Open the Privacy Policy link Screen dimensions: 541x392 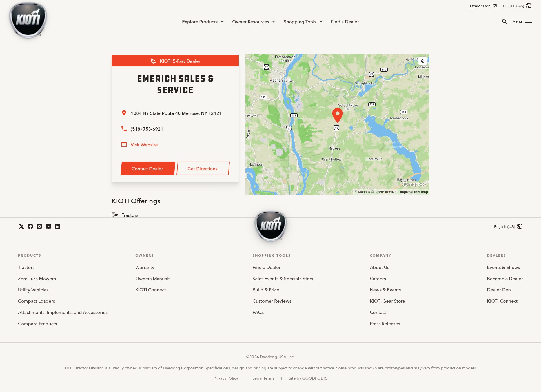pyautogui.click(x=226, y=378)
